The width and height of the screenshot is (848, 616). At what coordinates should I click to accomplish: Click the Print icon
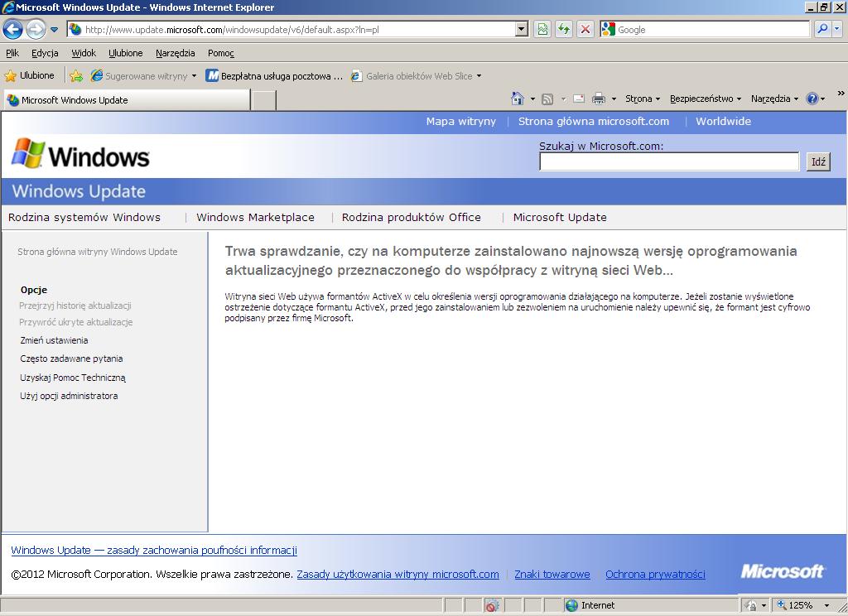click(599, 99)
